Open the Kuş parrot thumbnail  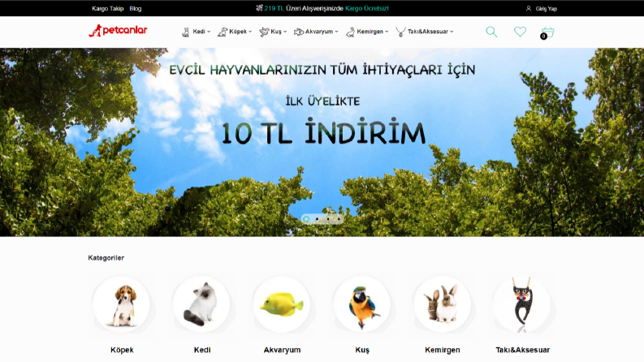[x=362, y=304]
